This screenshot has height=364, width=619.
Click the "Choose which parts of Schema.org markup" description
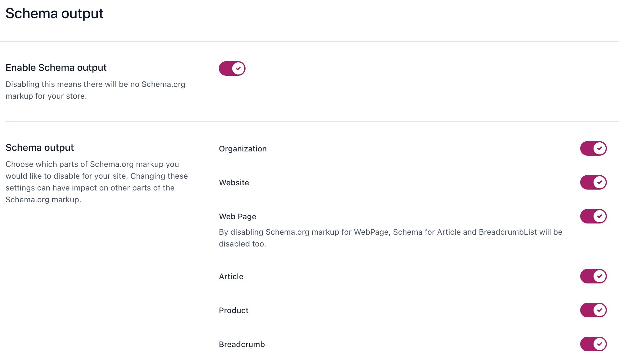click(x=96, y=182)
